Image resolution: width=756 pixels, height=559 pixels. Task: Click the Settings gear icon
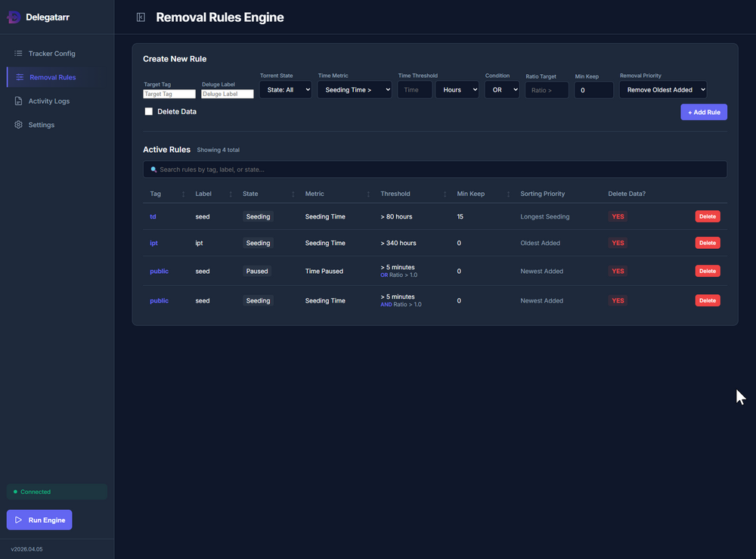(18, 125)
